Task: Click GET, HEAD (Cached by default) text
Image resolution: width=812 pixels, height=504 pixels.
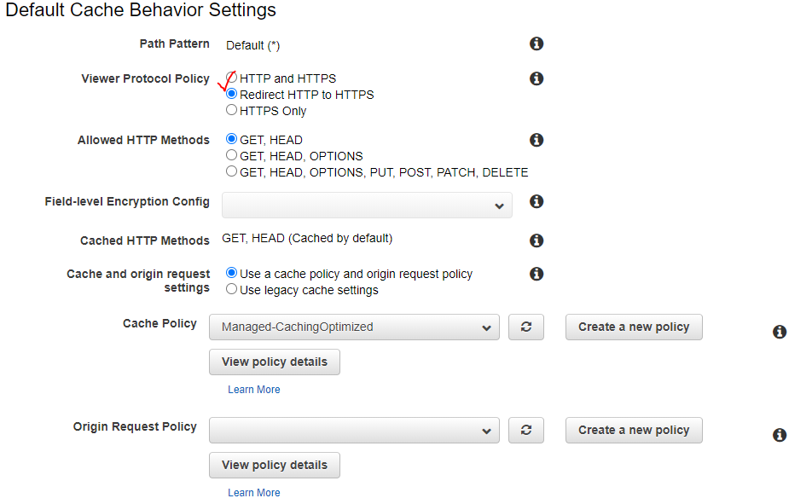Action: click(307, 238)
